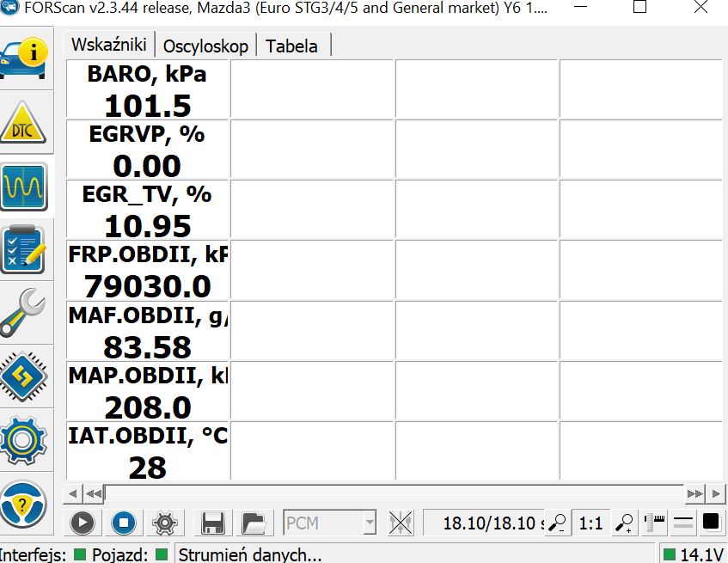Open a saved log file
This screenshot has width=728, height=563.
point(254,523)
